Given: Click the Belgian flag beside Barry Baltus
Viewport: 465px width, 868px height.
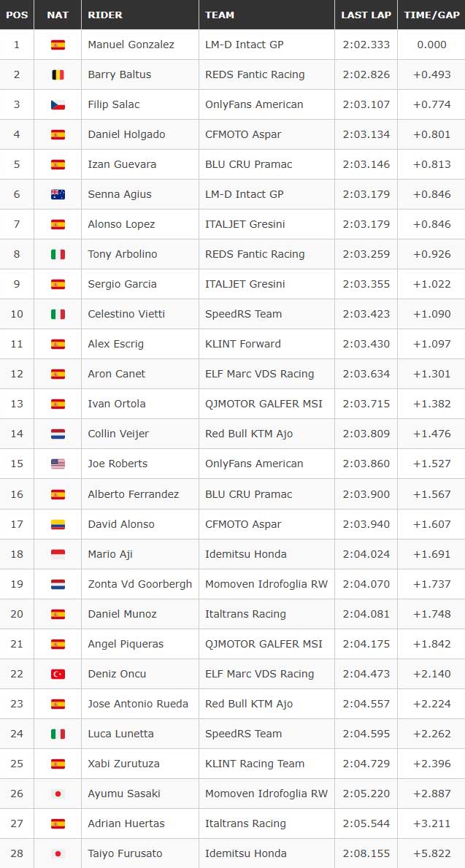Looking at the screenshot, I should [58, 74].
